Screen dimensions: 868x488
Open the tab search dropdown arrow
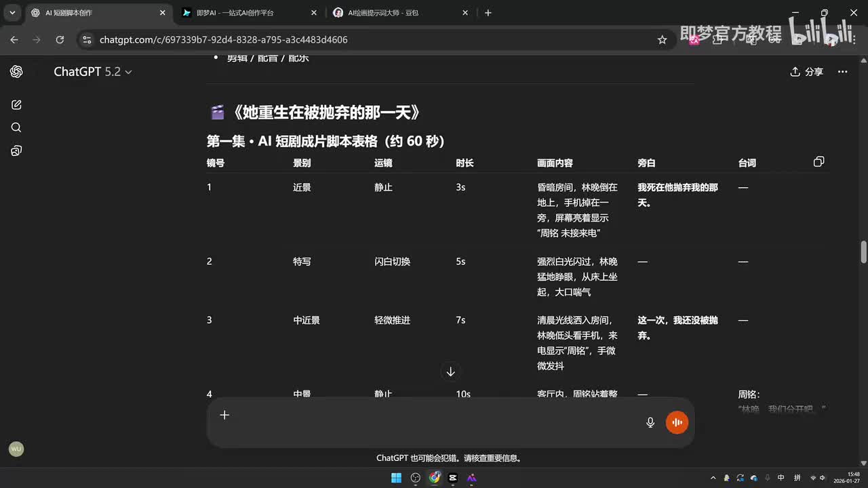point(12,13)
